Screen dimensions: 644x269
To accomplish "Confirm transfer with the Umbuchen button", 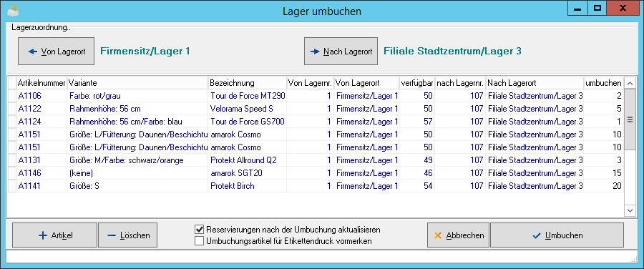I will click(x=557, y=235).
